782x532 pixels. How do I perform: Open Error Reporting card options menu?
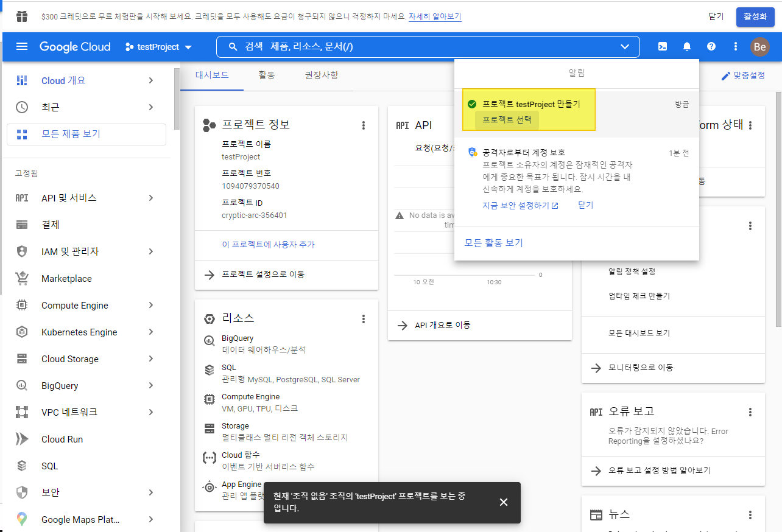coord(750,412)
